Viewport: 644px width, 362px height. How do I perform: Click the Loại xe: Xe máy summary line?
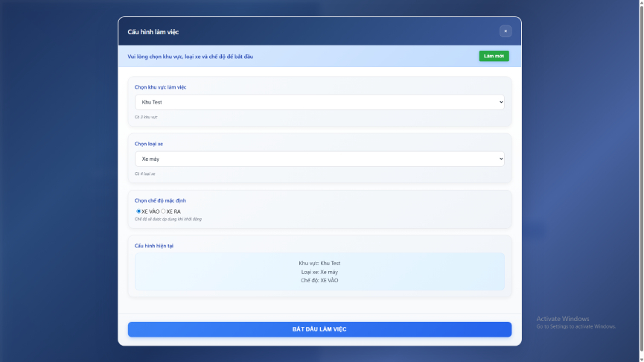[319, 272]
